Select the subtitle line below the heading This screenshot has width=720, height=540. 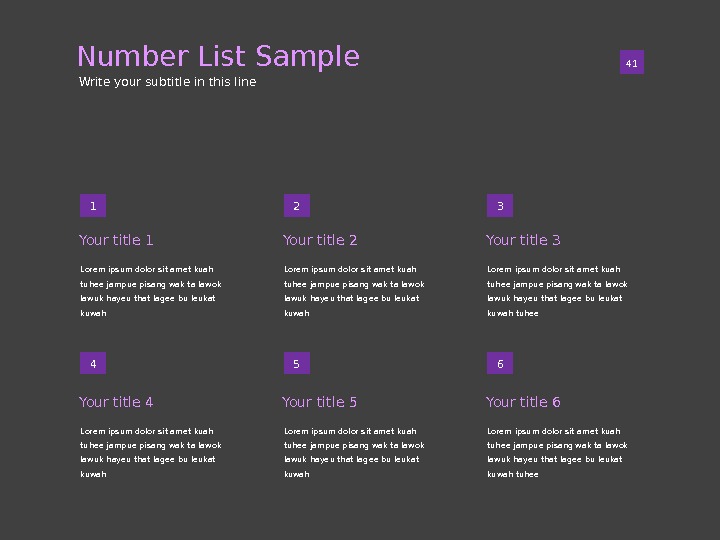click(167, 82)
